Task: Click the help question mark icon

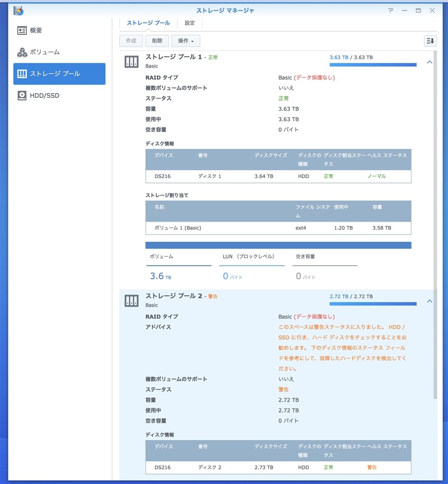Action: 391,10
